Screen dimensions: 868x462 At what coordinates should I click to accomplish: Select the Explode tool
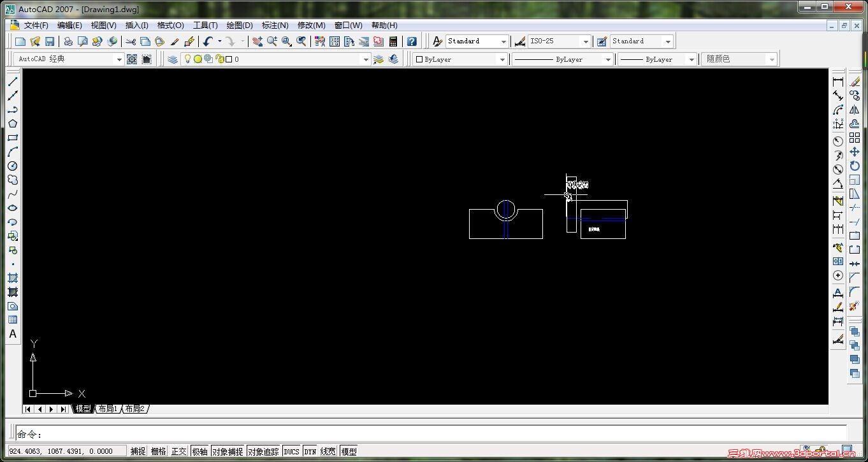point(855,306)
